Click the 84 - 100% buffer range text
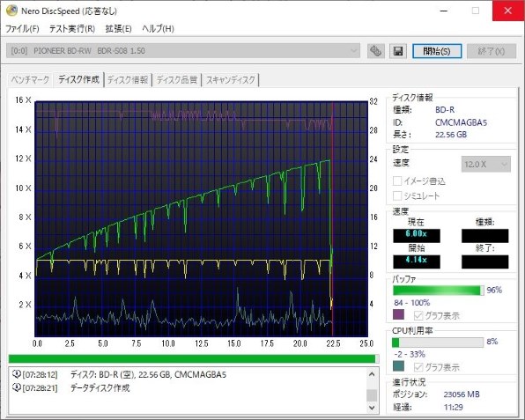Image resolution: width=525 pixels, height=420 pixels. click(x=412, y=303)
